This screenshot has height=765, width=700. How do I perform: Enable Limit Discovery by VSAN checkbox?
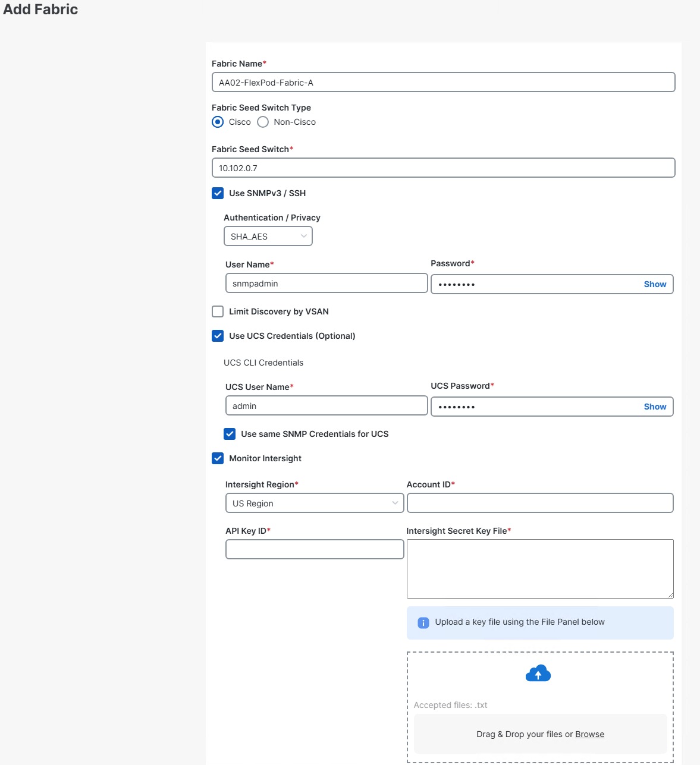tap(218, 311)
